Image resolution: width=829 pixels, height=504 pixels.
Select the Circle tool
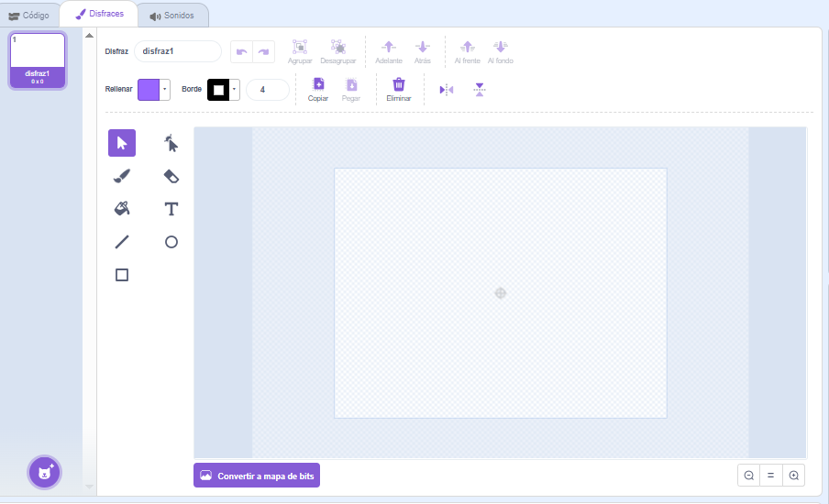[x=171, y=242]
